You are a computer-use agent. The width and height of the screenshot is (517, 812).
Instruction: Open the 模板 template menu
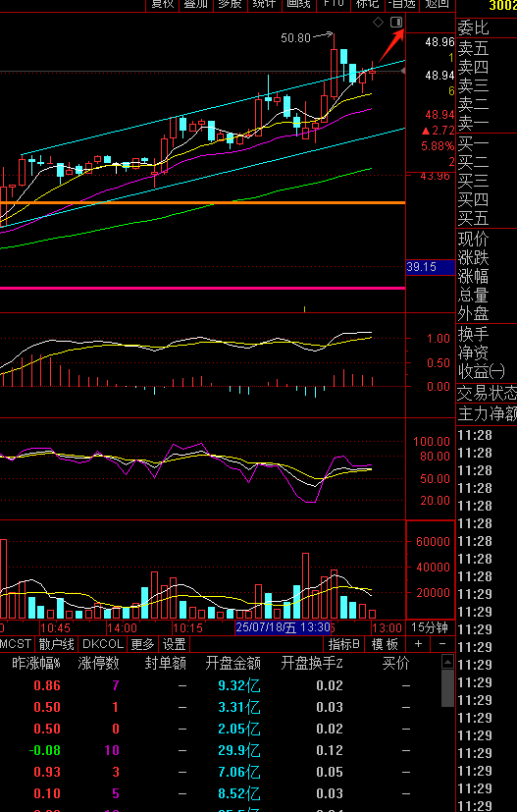pos(385,644)
